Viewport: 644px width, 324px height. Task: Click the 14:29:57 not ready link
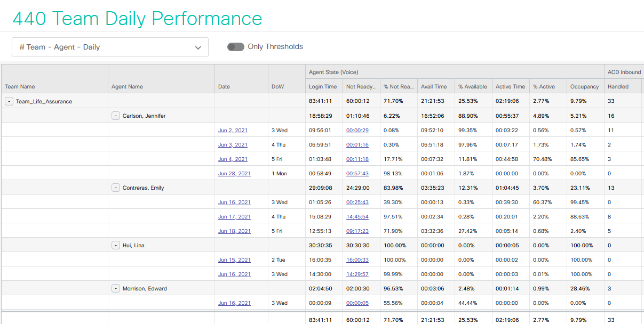coord(357,274)
